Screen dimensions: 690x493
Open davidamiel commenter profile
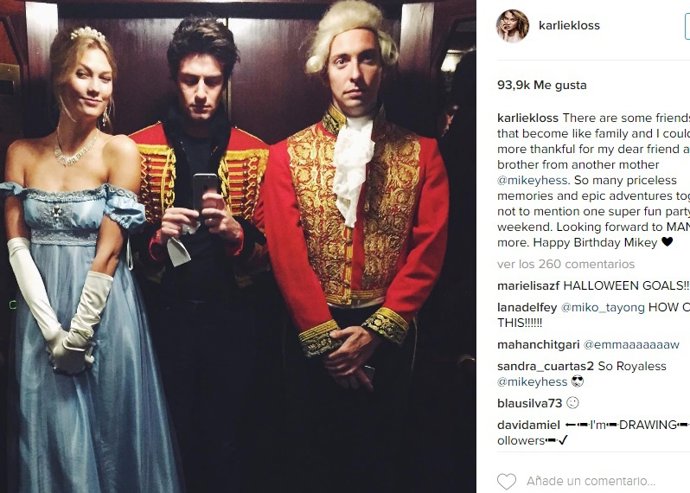click(x=529, y=425)
